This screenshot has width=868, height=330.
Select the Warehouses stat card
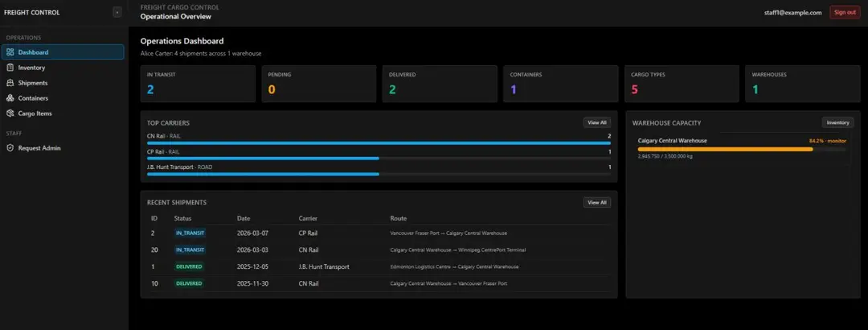pyautogui.click(x=803, y=84)
